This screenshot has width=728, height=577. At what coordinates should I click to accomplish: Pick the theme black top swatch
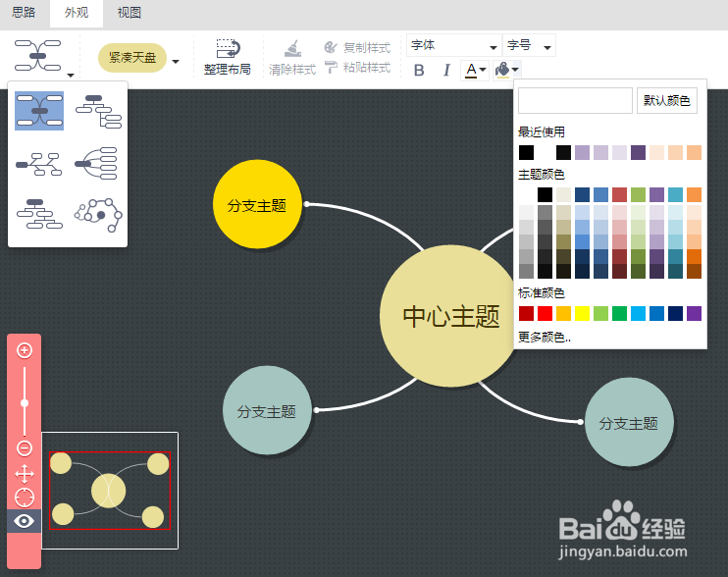click(x=546, y=194)
